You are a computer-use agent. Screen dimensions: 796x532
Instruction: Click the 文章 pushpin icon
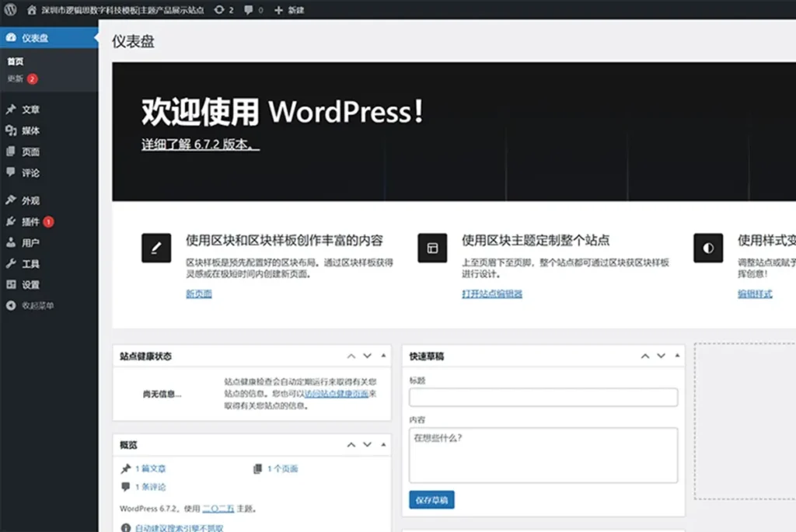tap(11, 110)
